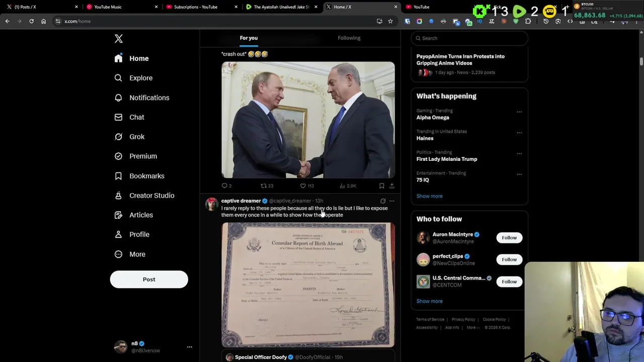
Task: Show more under What's happening
Action: click(x=430, y=196)
